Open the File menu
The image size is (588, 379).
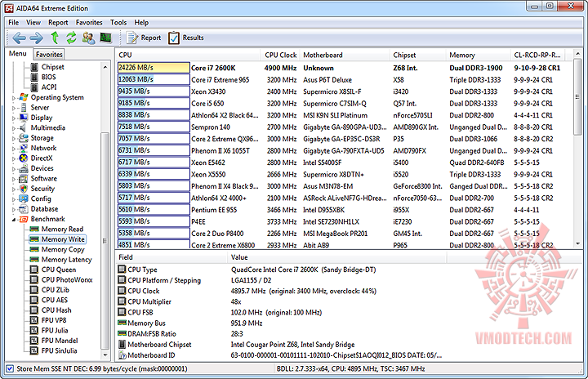pyautogui.click(x=14, y=23)
